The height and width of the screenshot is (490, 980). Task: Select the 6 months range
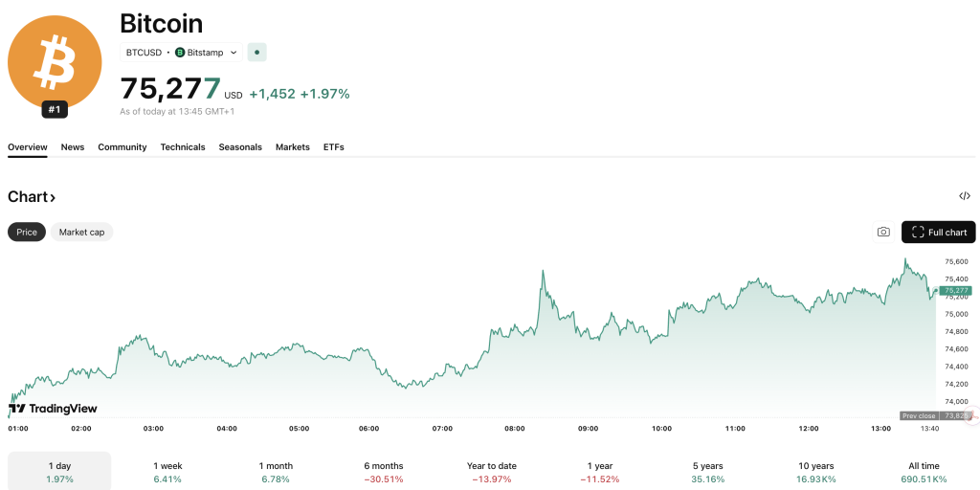(x=384, y=472)
